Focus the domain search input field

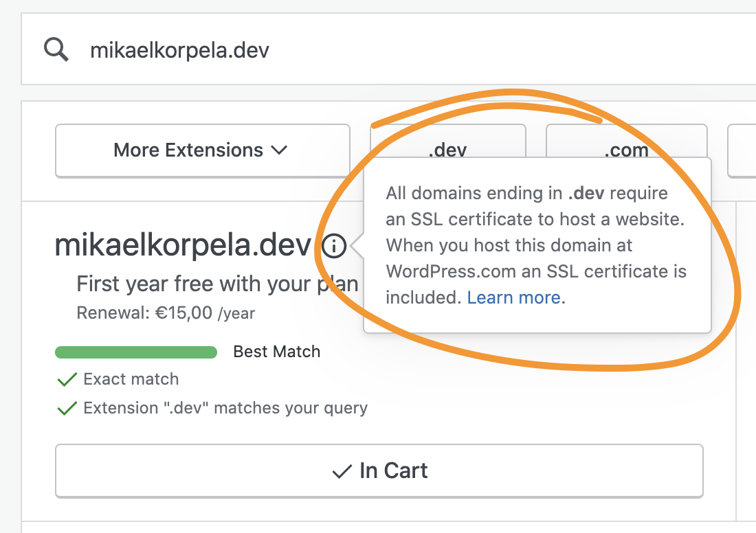click(x=412, y=50)
